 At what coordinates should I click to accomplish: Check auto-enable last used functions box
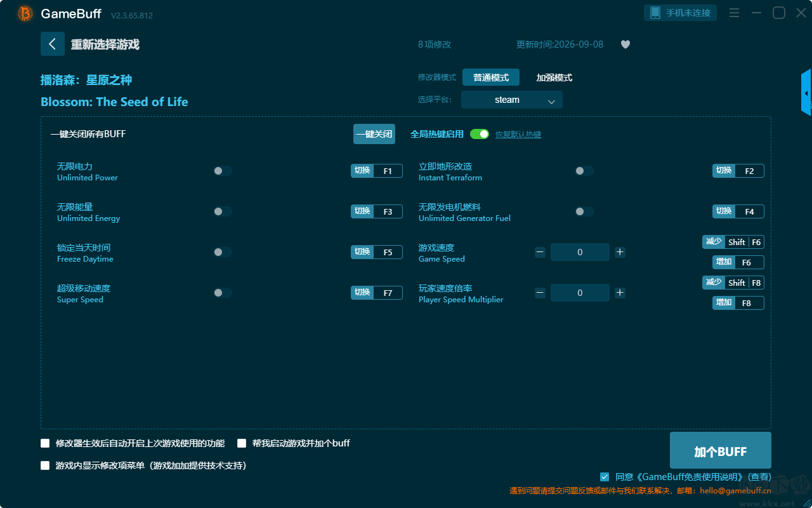pyautogui.click(x=45, y=443)
